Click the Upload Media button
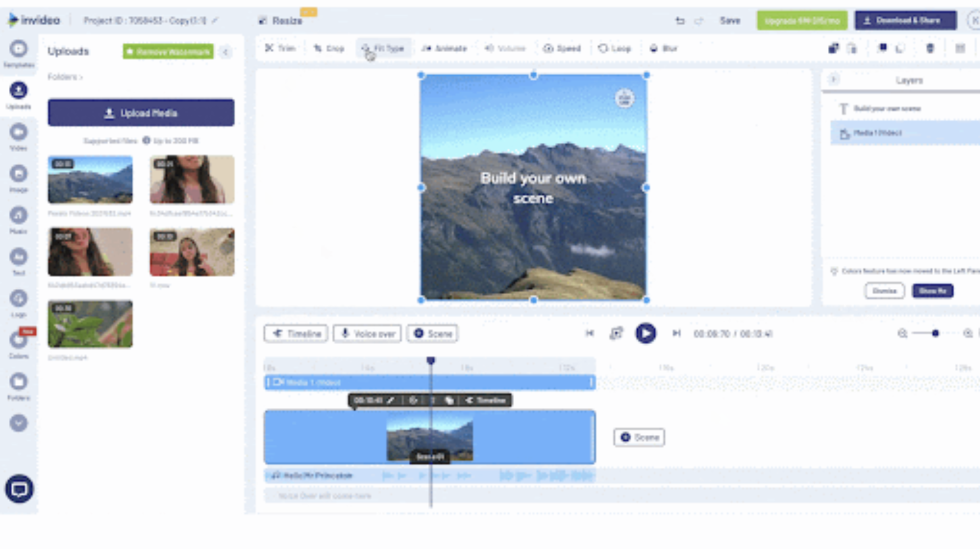 pyautogui.click(x=141, y=113)
